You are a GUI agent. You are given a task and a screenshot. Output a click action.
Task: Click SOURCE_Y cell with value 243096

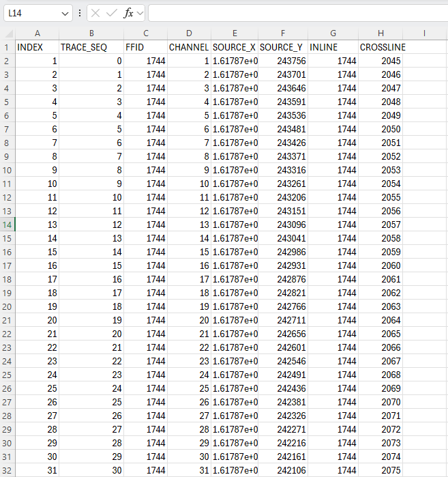(283, 225)
